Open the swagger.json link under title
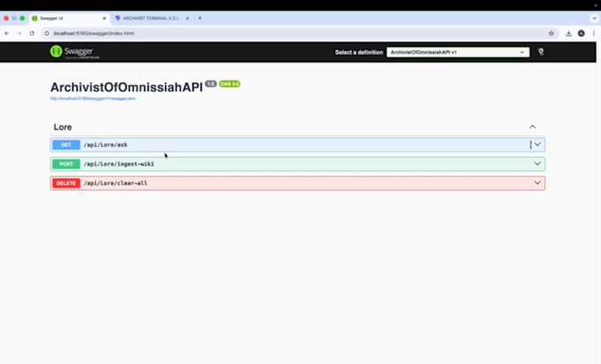The image size is (601, 364). (93, 98)
